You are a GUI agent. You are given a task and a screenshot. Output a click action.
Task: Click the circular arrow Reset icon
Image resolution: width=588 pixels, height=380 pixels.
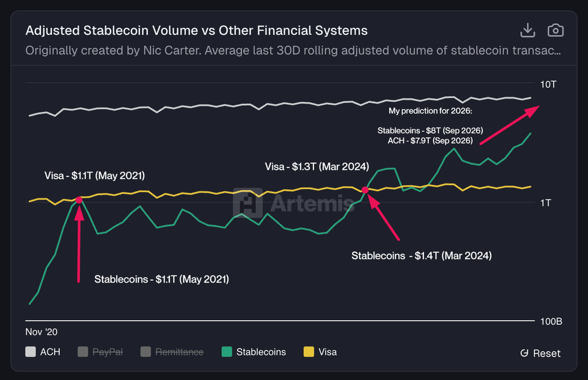pos(524,353)
